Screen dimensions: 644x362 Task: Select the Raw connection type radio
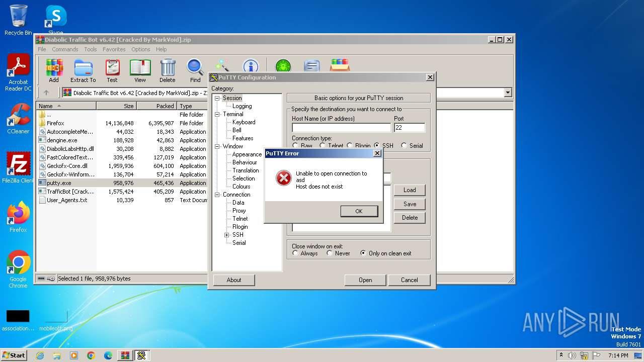[x=295, y=145]
